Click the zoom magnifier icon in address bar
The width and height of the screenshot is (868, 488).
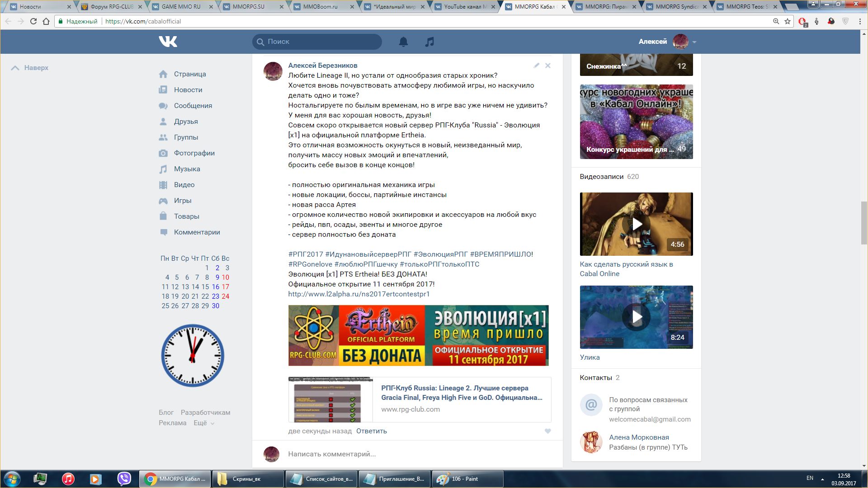[776, 21]
